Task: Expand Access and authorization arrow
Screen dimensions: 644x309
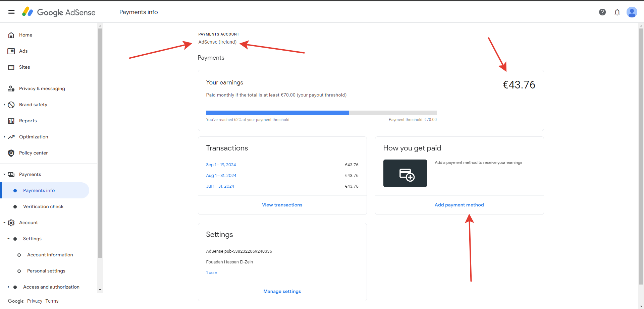Action: pyautogui.click(x=8, y=287)
